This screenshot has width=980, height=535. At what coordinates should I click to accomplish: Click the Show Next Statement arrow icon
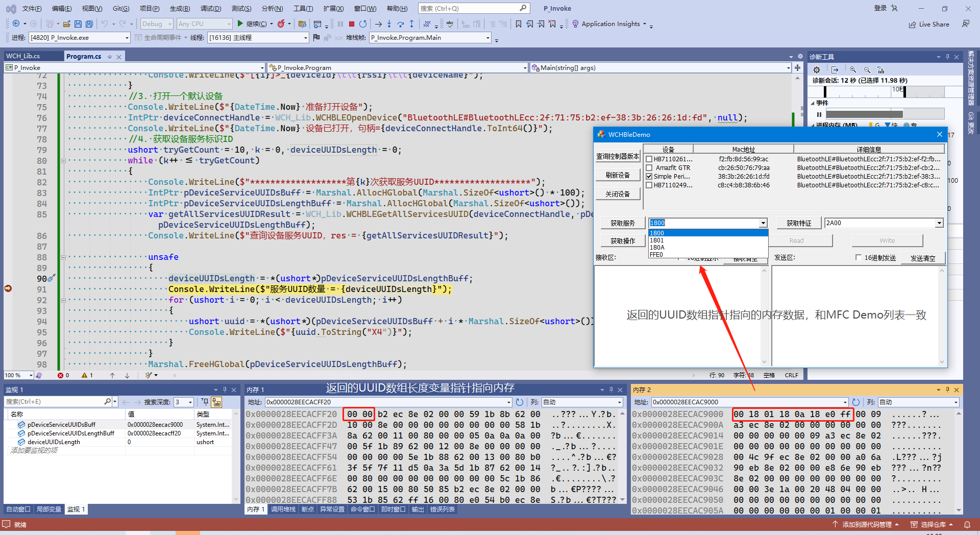378,24
